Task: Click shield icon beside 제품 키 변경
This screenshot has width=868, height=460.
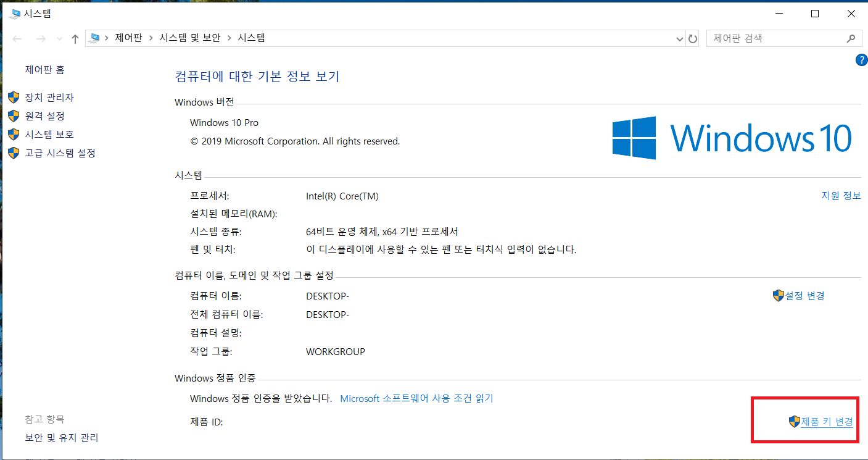Action: 795,422
